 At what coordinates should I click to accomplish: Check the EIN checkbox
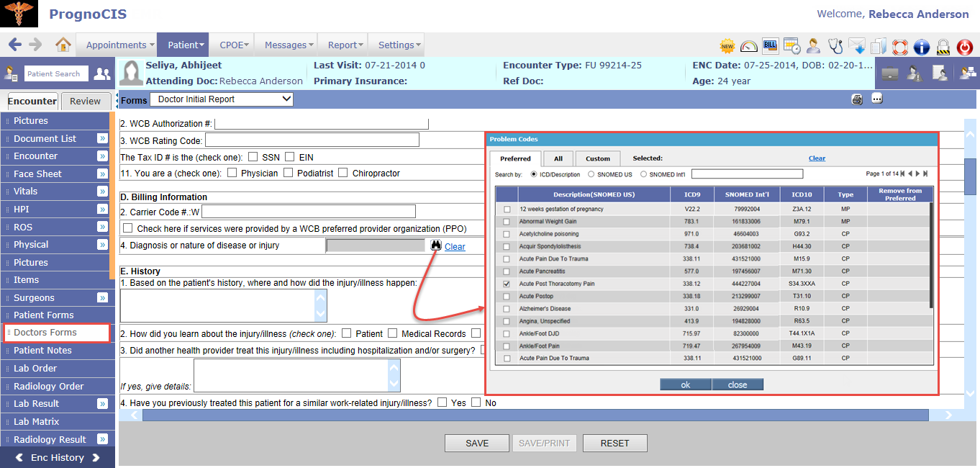[290, 157]
